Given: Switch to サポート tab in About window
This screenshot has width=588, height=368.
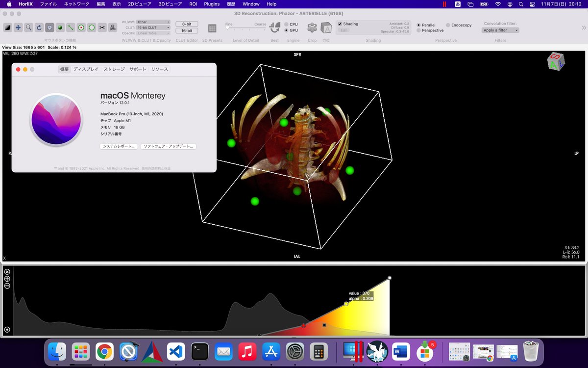Looking at the screenshot, I should click(x=138, y=69).
